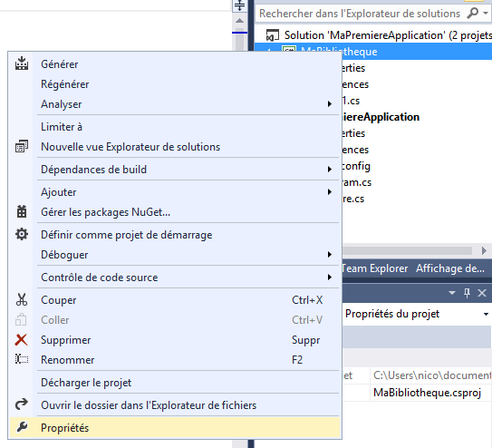Choose Renommer F2 entry
The height and width of the screenshot is (448, 492).
click(x=176, y=360)
